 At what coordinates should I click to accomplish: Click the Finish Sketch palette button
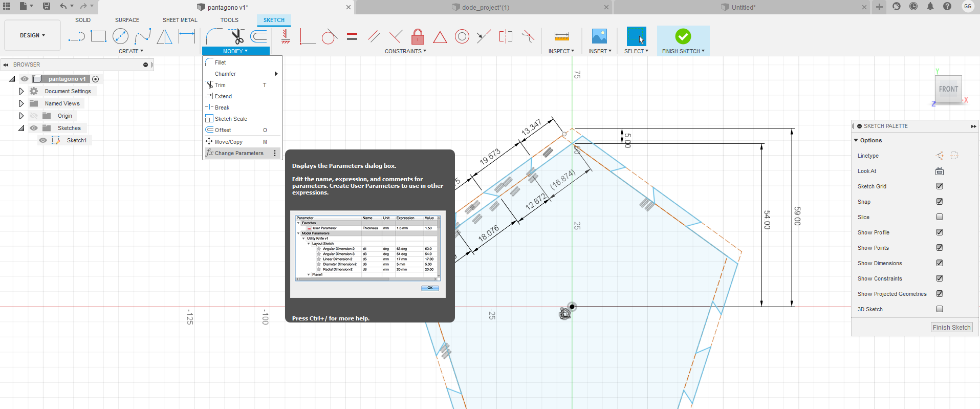(x=951, y=328)
